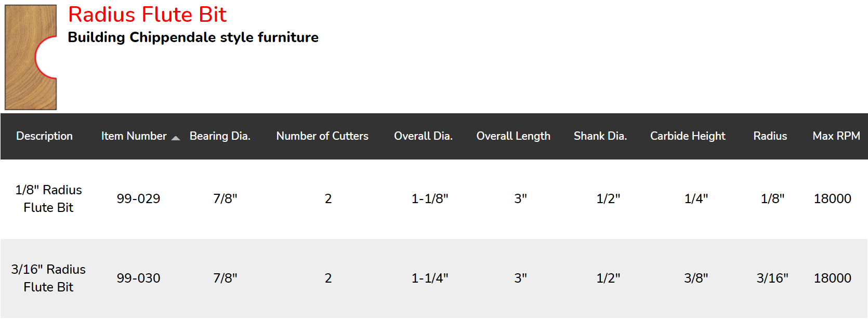The image size is (868, 319).
Task: Open the 1/8" Radius Flute Bit description
Action: pos(48,198)
